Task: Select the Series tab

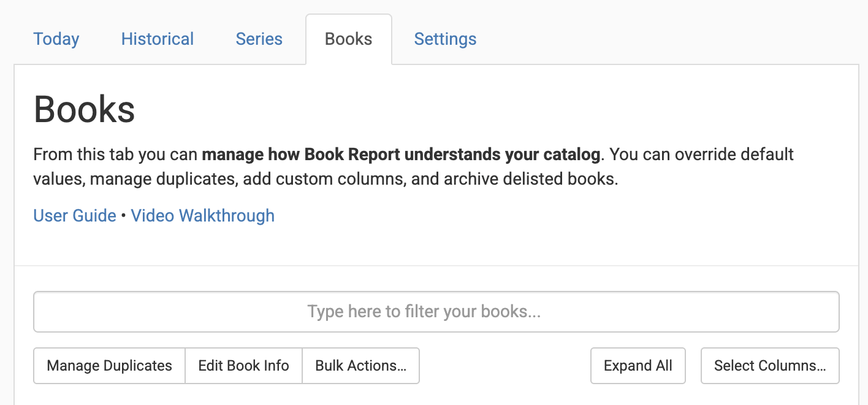Action: click(259, 39)
